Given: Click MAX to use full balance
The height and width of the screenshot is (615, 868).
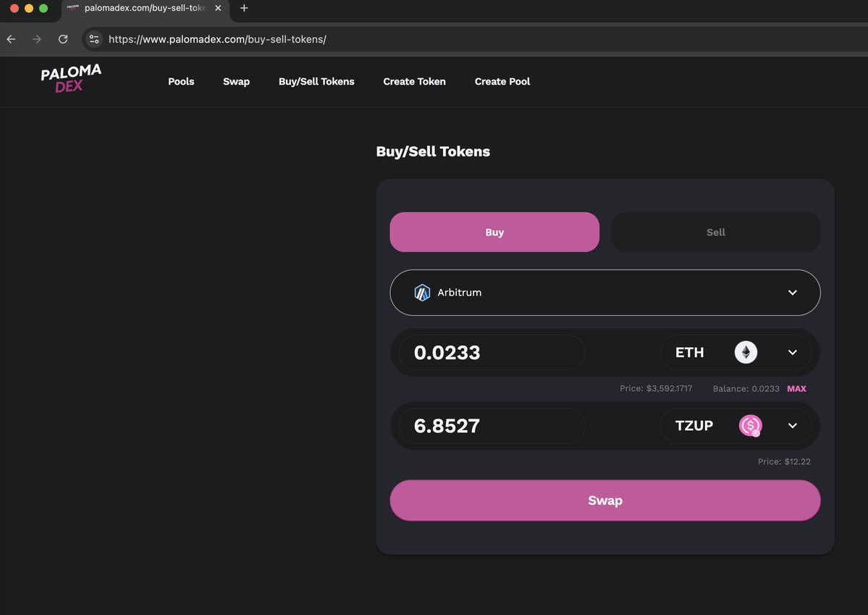Looking at the screenshot, I should (796, 389).
